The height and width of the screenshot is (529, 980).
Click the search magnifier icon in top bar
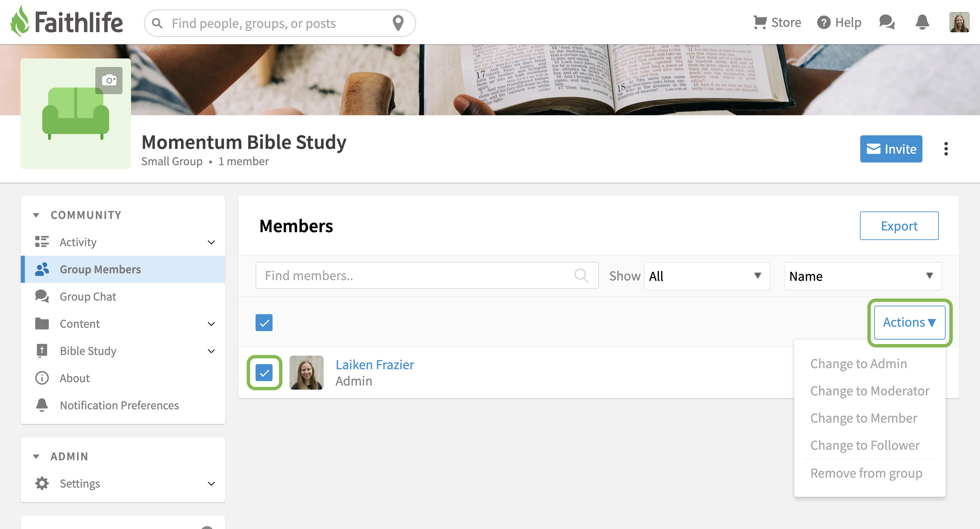click(x=157, y=23)
